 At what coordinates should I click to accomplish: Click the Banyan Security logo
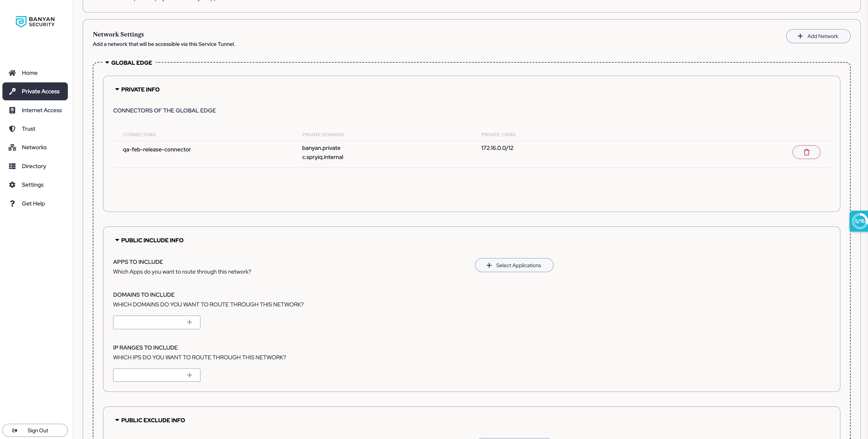coord(35,22)
